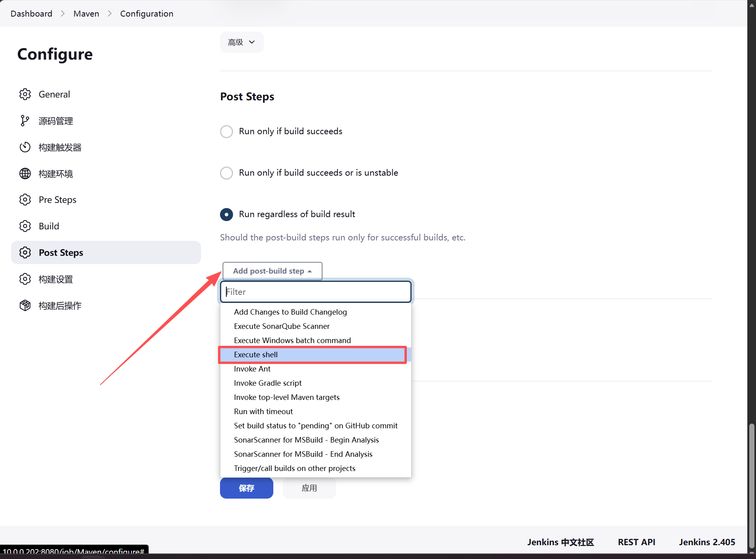Click the Jenkins 2.405 version link
This screenshot has height=559, width=756.
(707, 542)
